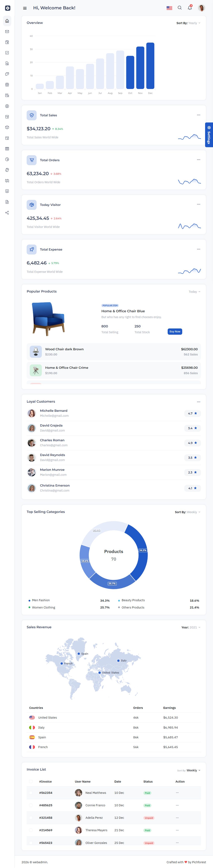Open the user profile circle sidebar icon
Viewport: 213px width, 868px height.
(7, 106)
